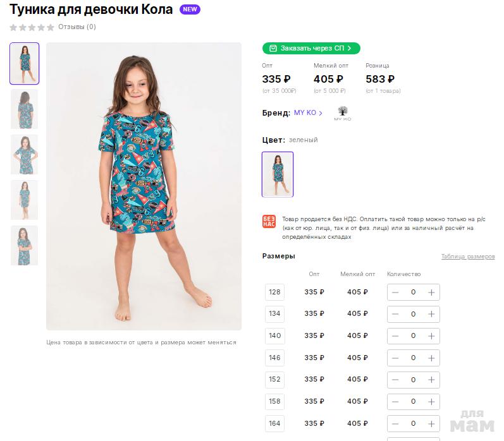504x441 pixels.
Task: Show the third product thumbnail
Action: 24,154
